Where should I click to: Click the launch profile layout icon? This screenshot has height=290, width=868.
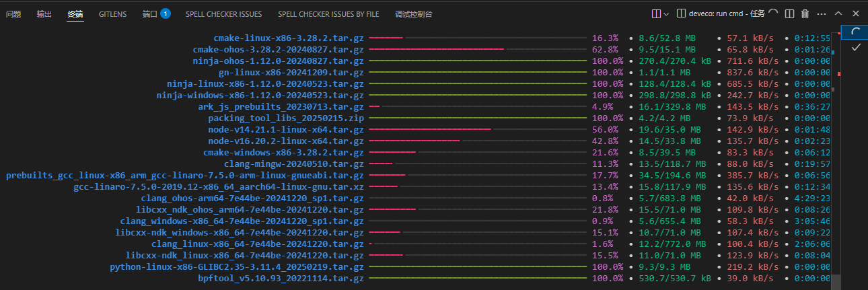point(657,13)
